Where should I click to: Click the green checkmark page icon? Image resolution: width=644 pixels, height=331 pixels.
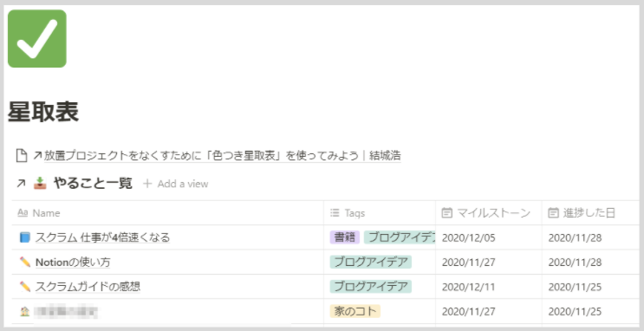(x=37, y=39)
